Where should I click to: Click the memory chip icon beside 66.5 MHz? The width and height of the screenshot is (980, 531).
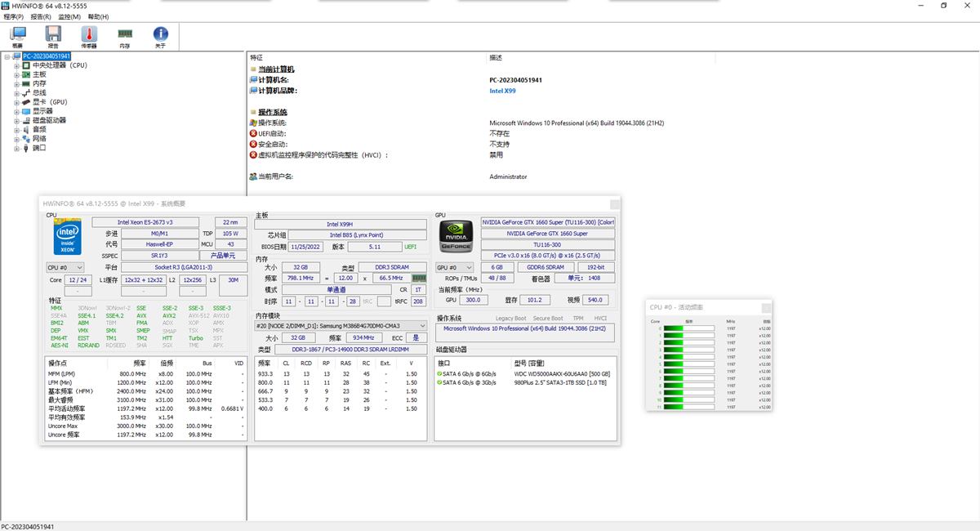pos(419,279)
